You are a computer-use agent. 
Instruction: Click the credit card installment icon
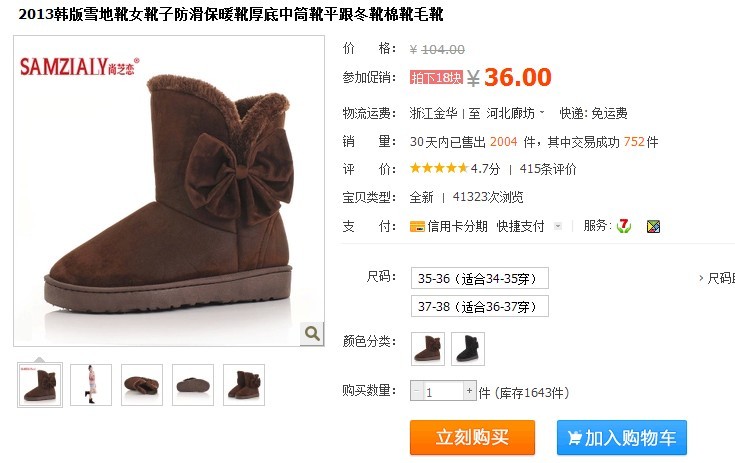(417, 227)
